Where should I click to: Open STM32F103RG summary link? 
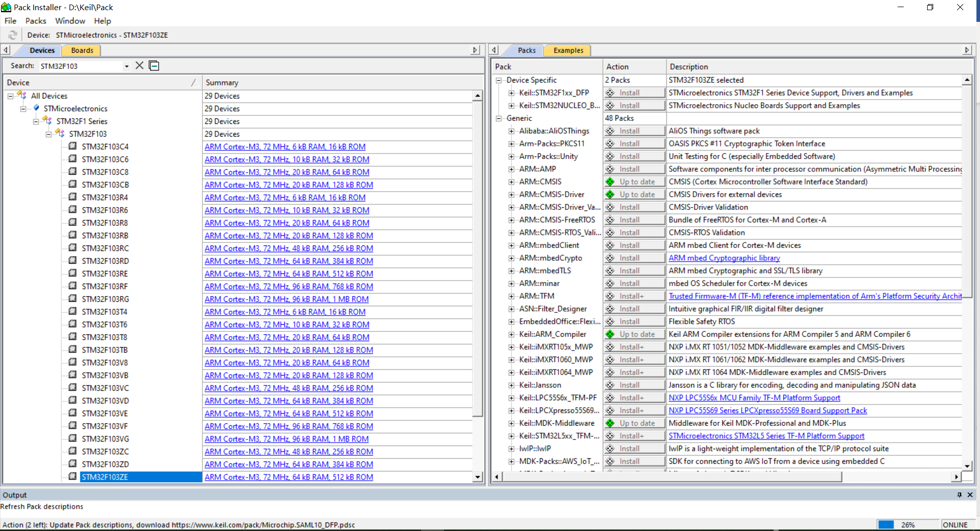(286, 299)
